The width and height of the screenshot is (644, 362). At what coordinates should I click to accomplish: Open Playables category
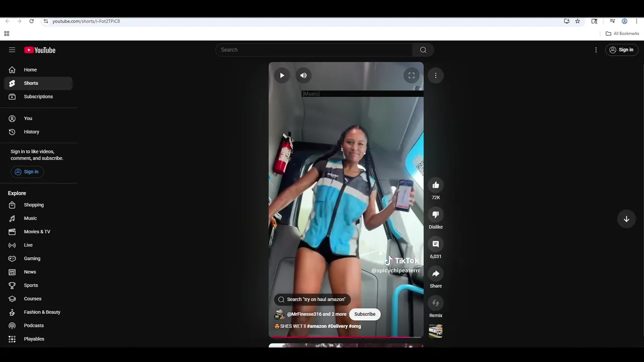(38, 339)
